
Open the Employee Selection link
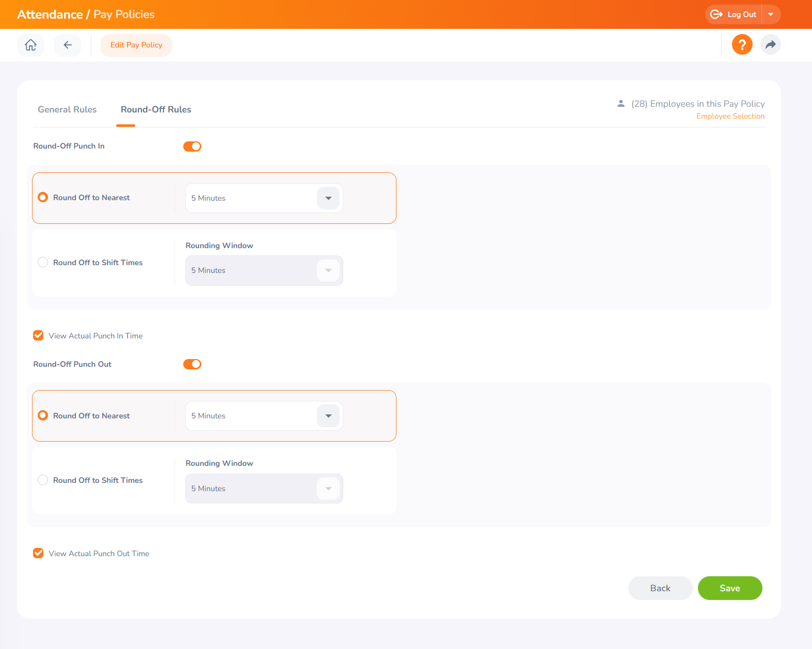(730, 116)
